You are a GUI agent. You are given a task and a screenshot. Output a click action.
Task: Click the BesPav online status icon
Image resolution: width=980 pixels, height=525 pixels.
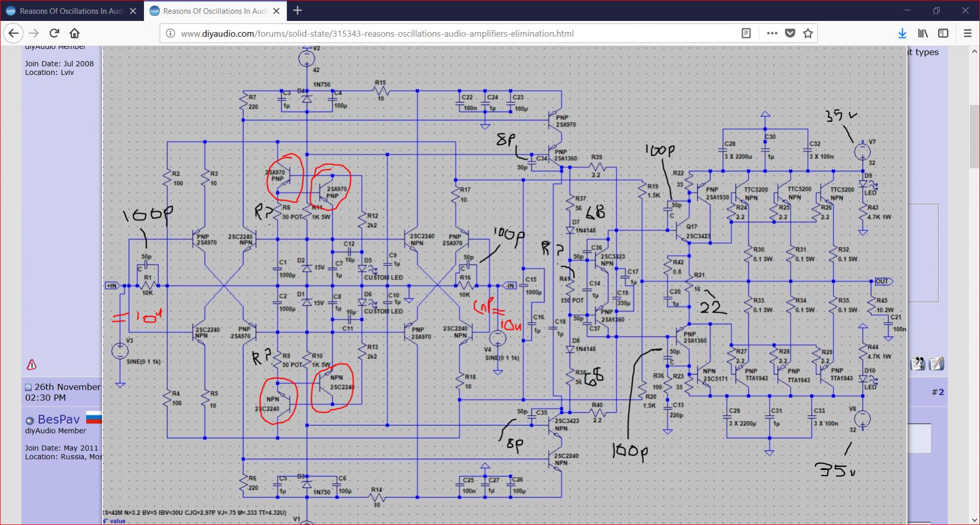coord(30,420)
